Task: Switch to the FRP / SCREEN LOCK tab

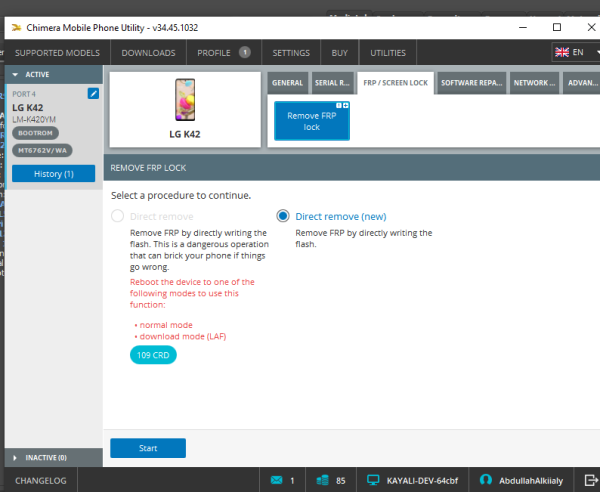Action: 396,83
